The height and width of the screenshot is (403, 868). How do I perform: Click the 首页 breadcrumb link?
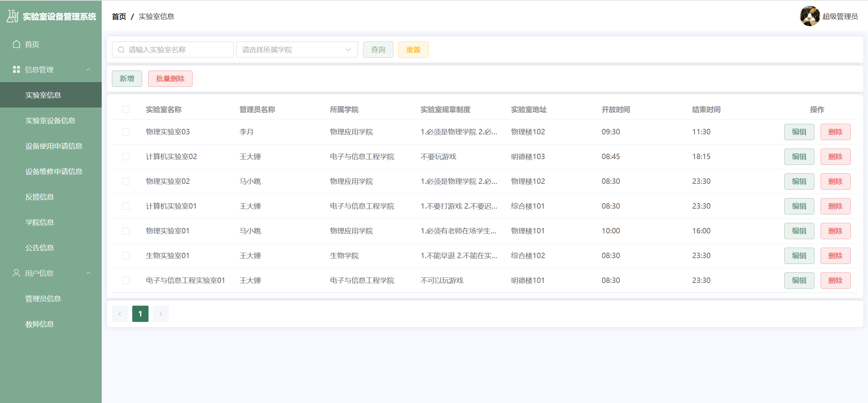(119, 16)
